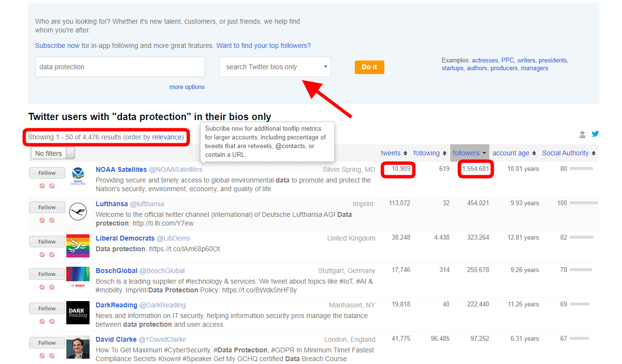The height and width of the screenshot is (364, 622).
Task: Sort results by the account age column
Action: tap(514, 153)
